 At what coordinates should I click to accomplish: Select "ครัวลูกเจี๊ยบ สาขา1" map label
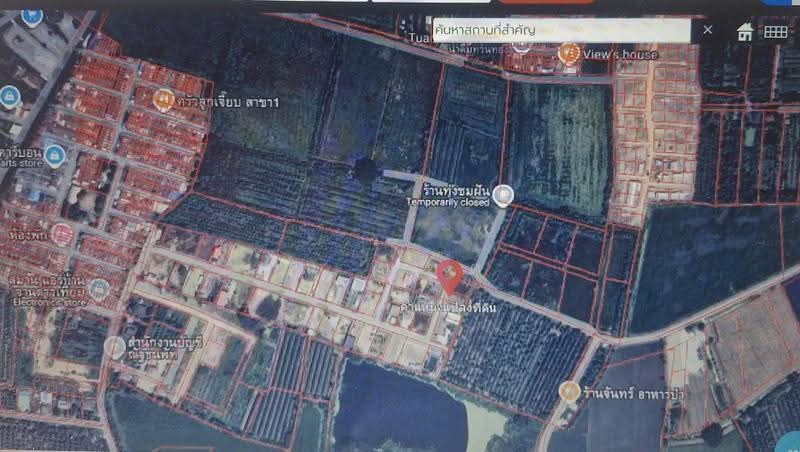tap(228, 102)
